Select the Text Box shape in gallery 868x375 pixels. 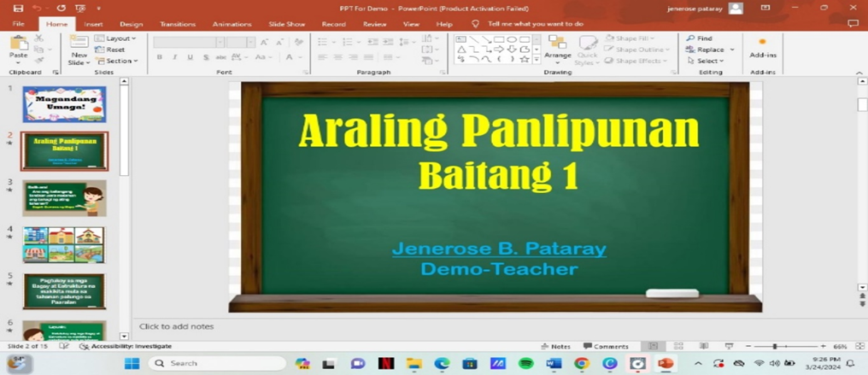click(x=461, y=39)
